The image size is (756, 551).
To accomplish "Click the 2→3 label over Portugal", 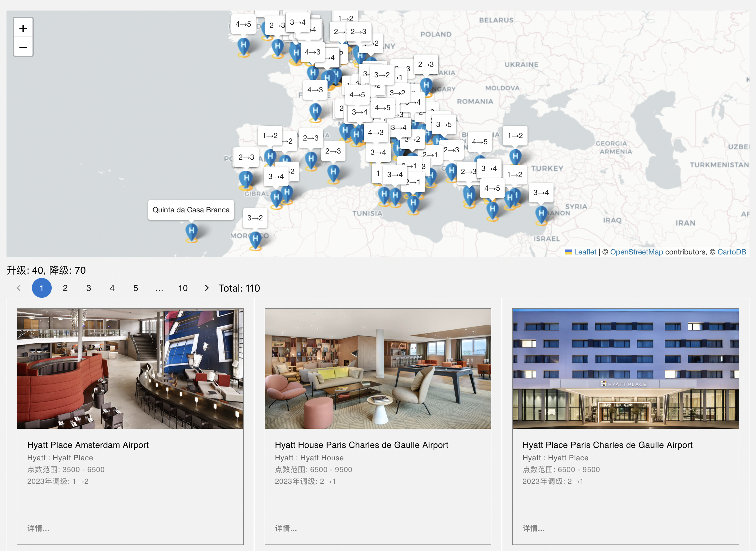I will coord(246,157).
